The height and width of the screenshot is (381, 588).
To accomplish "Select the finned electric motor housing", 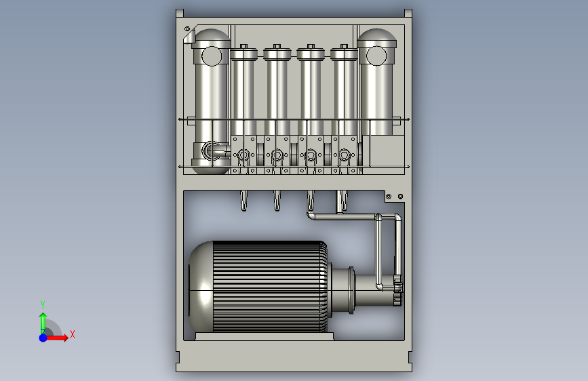I will [270, 287].
